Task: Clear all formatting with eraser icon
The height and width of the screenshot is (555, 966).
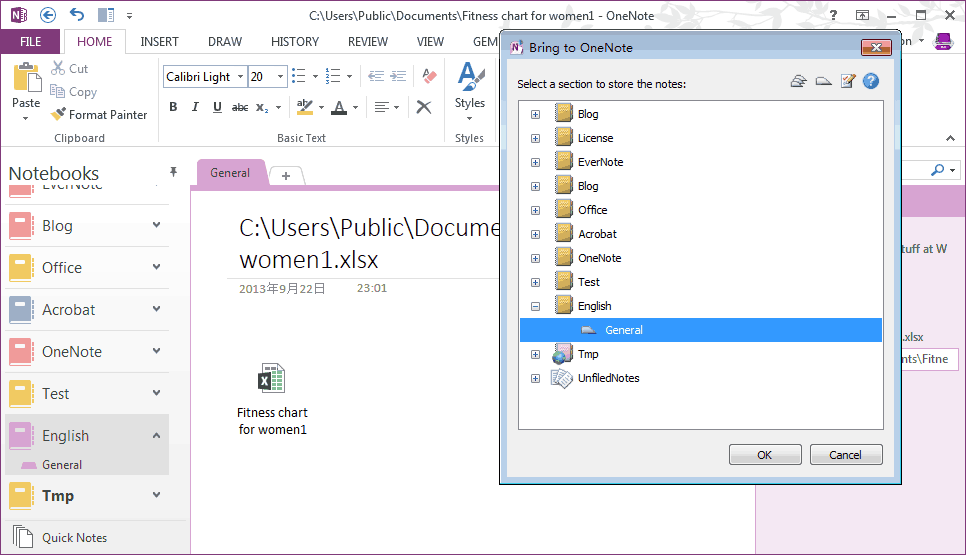Action: click(x=429, y=76)
